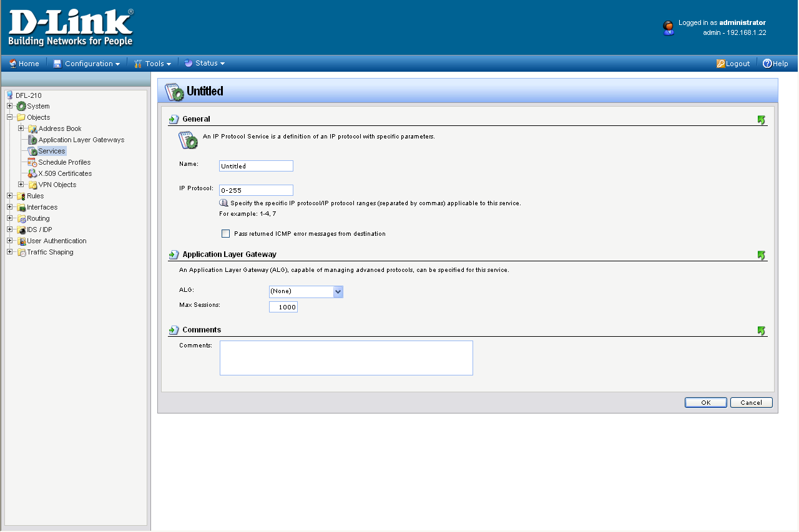Open the Schedule Profiles icon

pyautogui.click(x=32, y=162)
